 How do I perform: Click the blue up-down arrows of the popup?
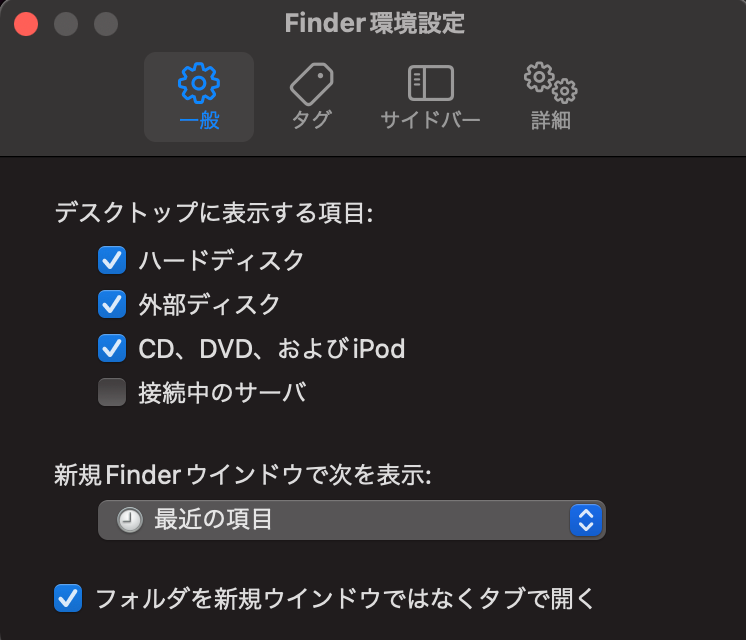(x=585, y=520)
